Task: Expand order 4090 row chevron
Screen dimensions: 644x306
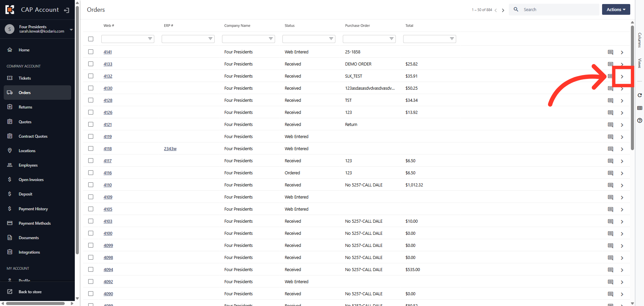Action: click(x=622, y=294)
